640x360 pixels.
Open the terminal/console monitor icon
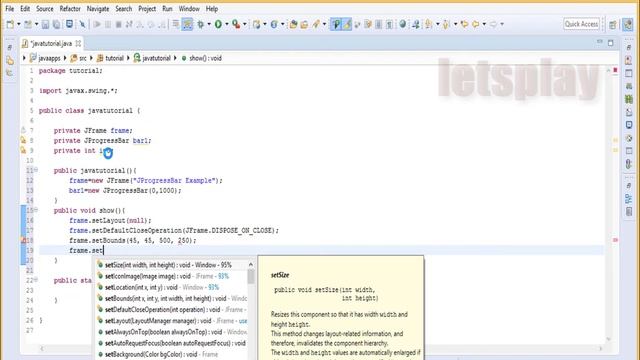coord(69,24)
